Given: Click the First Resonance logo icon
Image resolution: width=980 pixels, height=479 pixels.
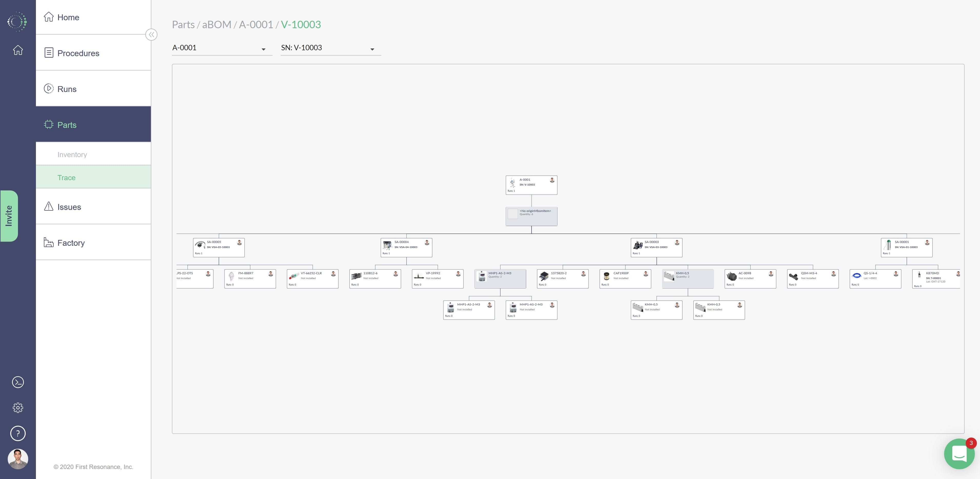Looking at the screenshot, I should pyautogui.click(x=17, y=22).
